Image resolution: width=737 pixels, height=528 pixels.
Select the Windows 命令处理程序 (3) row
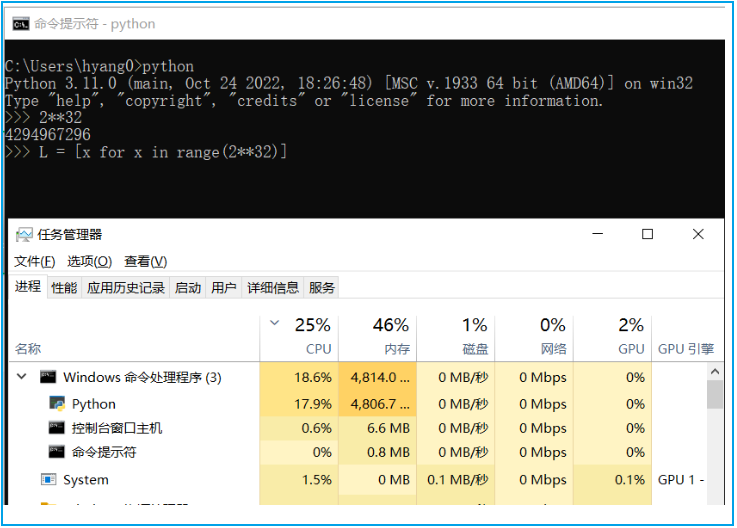(x=358, y=377)
